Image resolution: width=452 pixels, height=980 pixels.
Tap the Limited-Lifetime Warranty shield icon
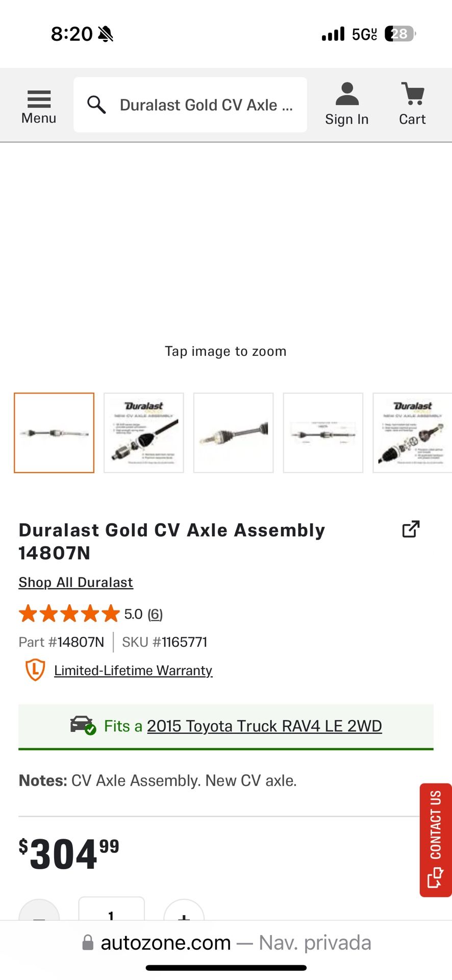(x=35, y=670)
